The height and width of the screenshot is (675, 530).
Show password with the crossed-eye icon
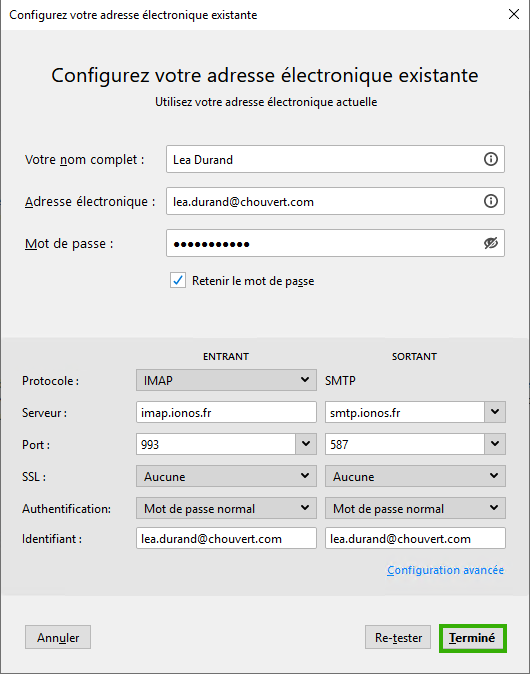pyautogui.click(x=490, y=243)
